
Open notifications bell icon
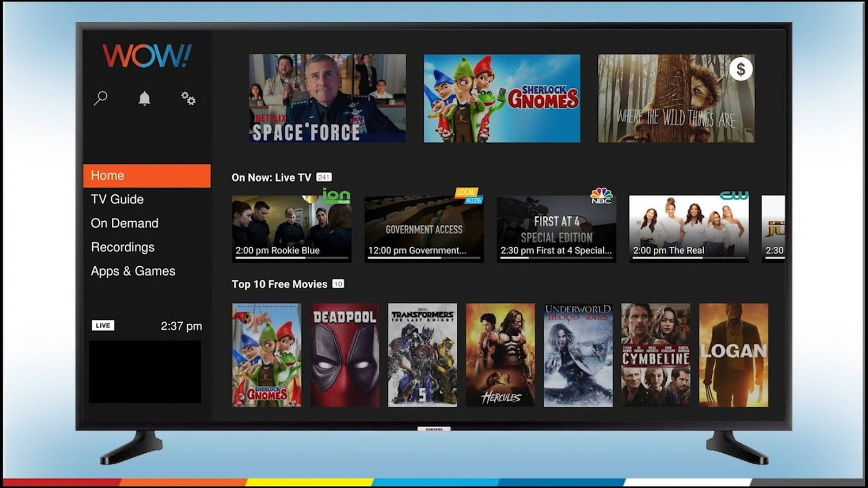[x=144, y=98]
